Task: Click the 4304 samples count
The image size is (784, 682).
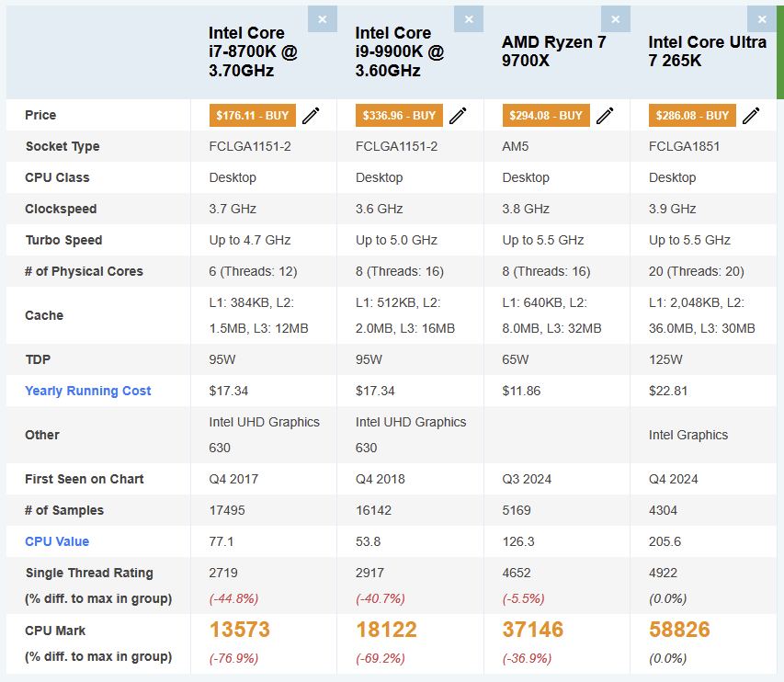Action: [663, 510]
